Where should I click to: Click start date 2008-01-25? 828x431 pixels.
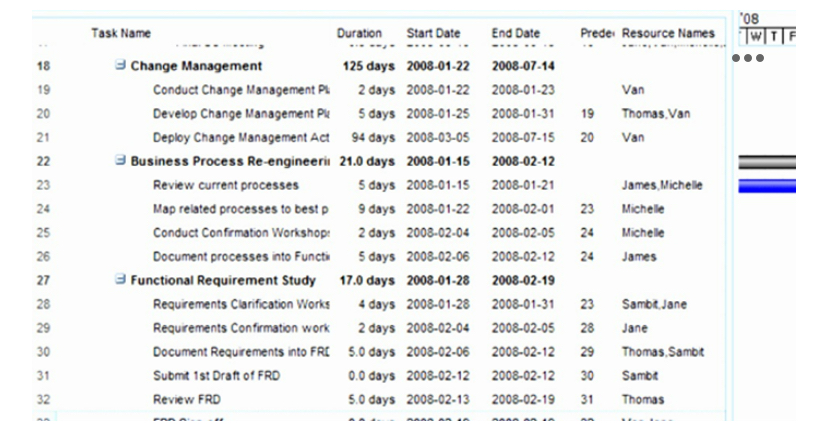pos(438,114)
